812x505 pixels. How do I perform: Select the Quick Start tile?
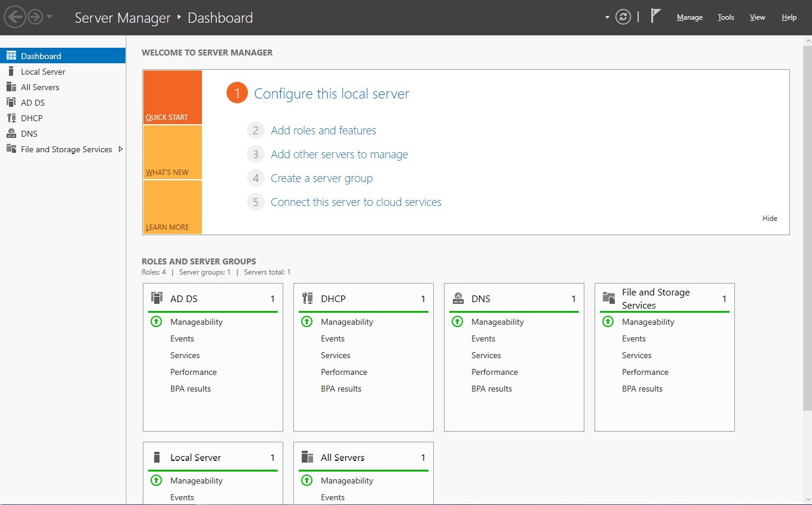172,97
